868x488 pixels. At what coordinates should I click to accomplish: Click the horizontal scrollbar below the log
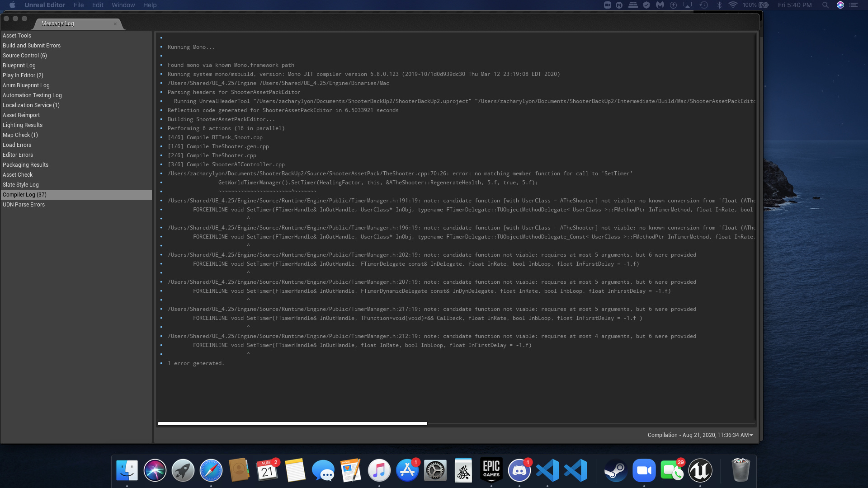tap(292, 424)
